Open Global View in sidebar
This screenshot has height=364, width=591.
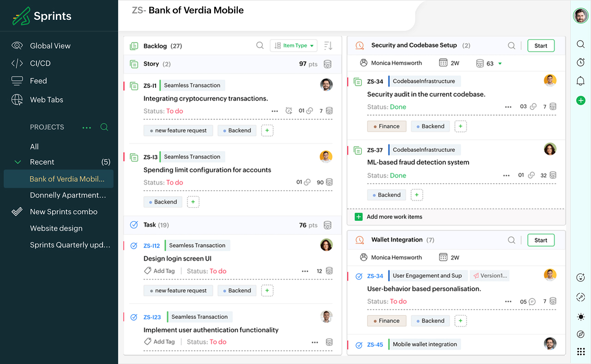50,46
